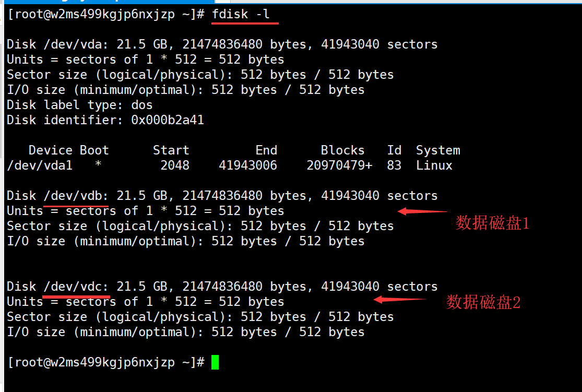Viewport: 582px width, 392px height.
Task: Click the red 数据磁盘2 annotation label
Action: coord(483,302)
